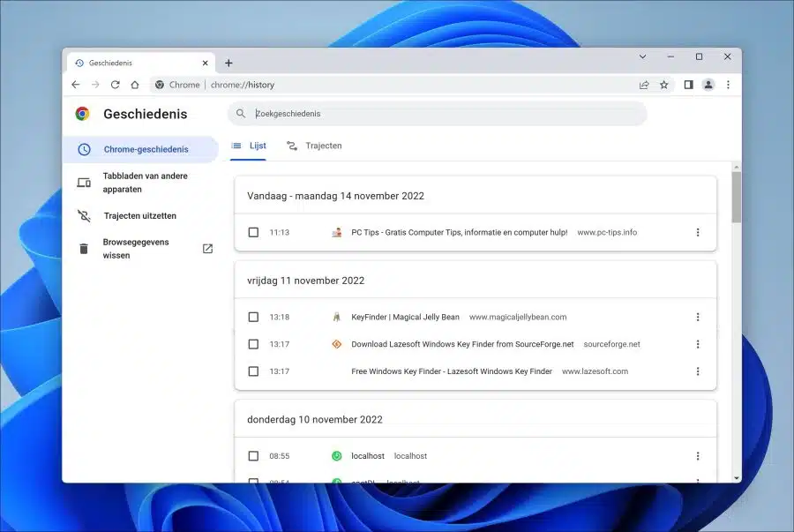Click the www.pc-tips.info domain text

click(607, 232)
